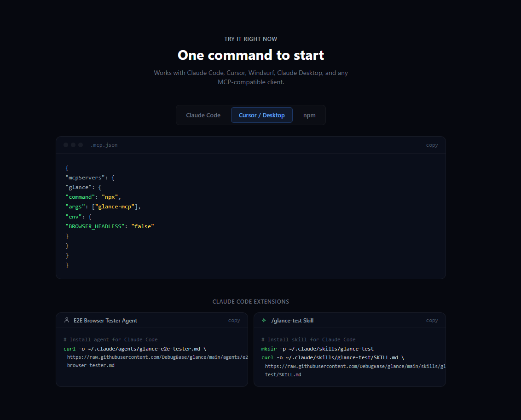The height and width of the screenshot is (420, 521).
Task: Click the BROWSER_HEADLESS value "false"
Action: (x=143, y=226)
